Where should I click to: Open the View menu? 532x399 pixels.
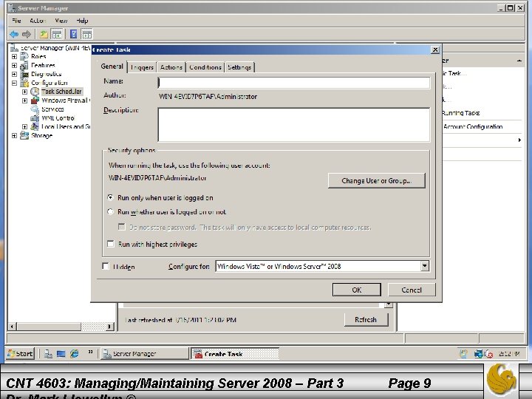61,21
